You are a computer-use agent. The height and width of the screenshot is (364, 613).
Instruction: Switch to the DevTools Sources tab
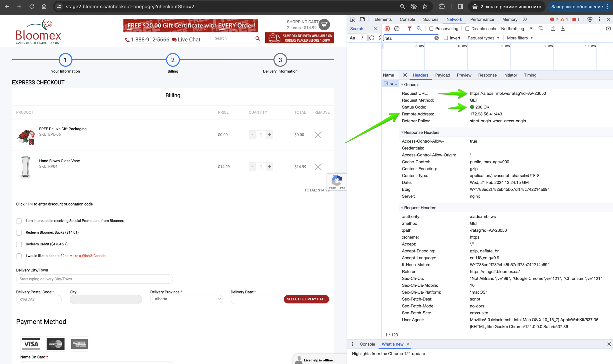click(x=431, y=19)
